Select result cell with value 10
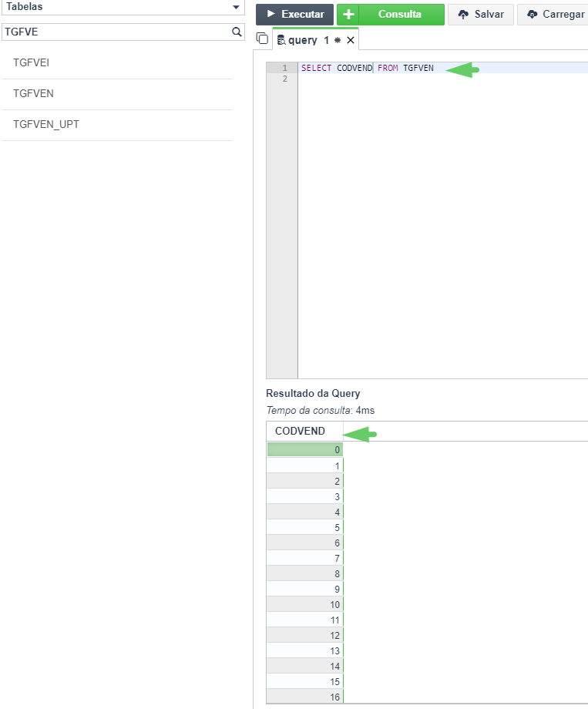The width and height of the screenshot is (588, 709). [x=305, y=604]
